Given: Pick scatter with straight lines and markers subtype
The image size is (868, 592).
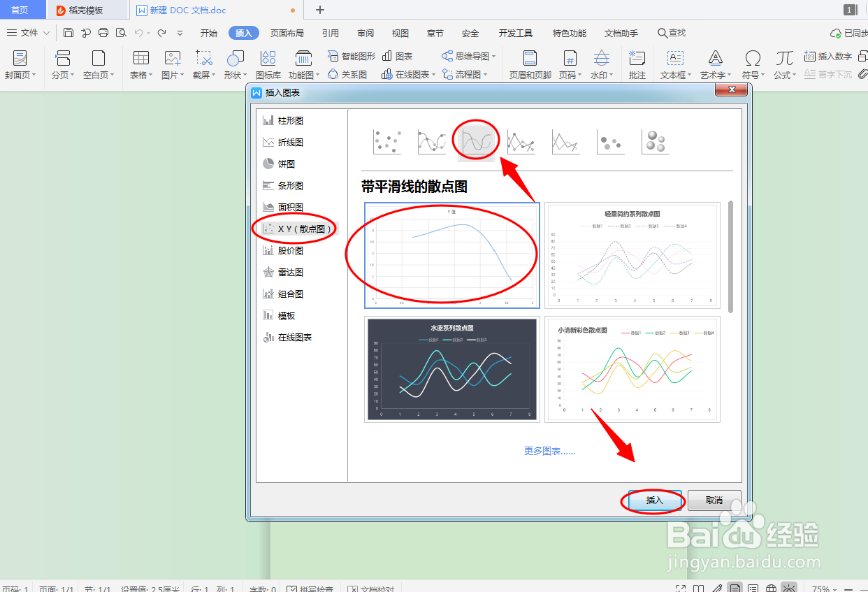Looking at the screenshot, I should pos(521,142).
